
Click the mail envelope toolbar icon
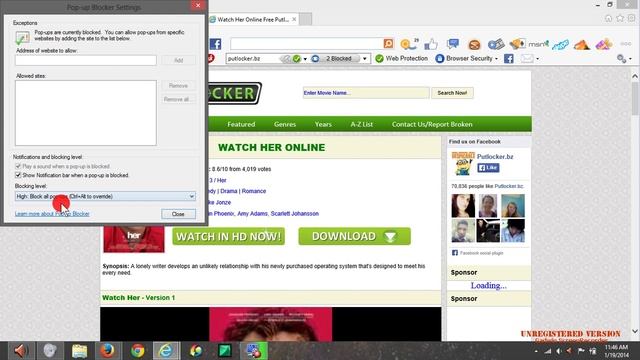[527, 59]
